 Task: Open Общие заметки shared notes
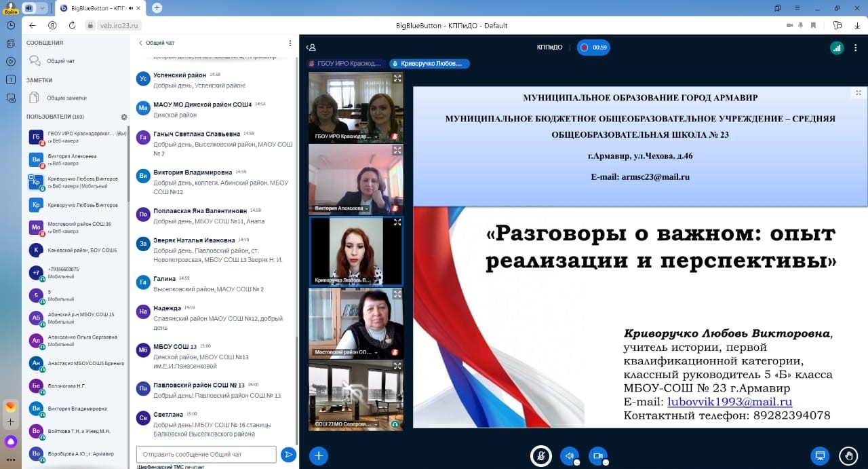66,98
